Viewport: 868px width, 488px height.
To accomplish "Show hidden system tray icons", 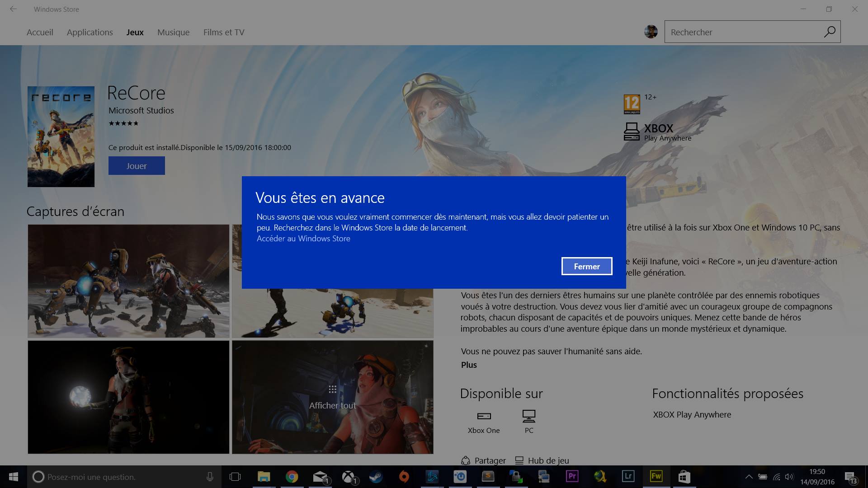I will (749, 477).
